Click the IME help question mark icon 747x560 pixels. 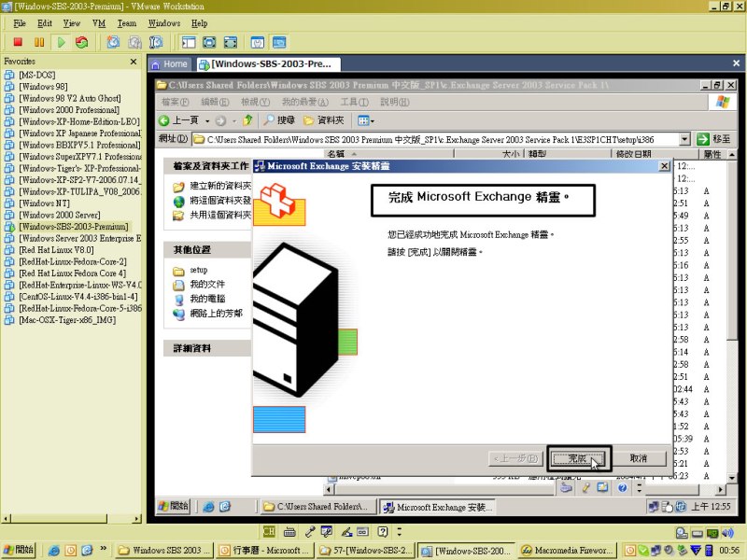383,531
